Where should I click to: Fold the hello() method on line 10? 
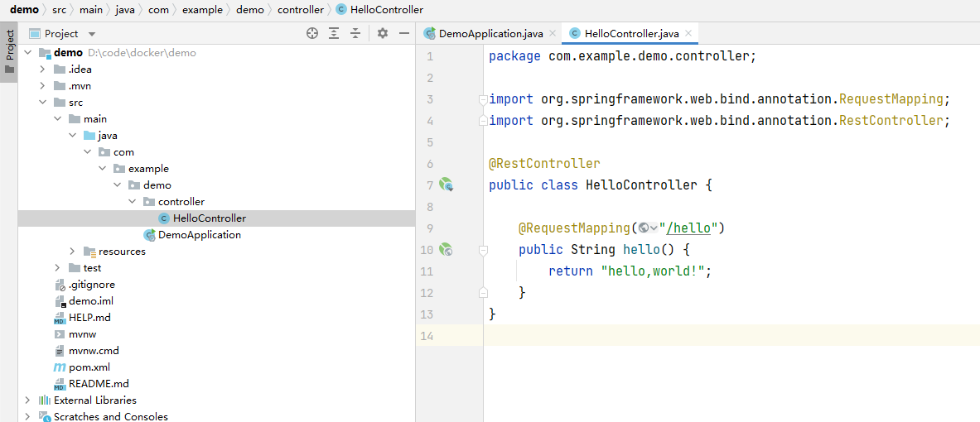tap(482, 250)
